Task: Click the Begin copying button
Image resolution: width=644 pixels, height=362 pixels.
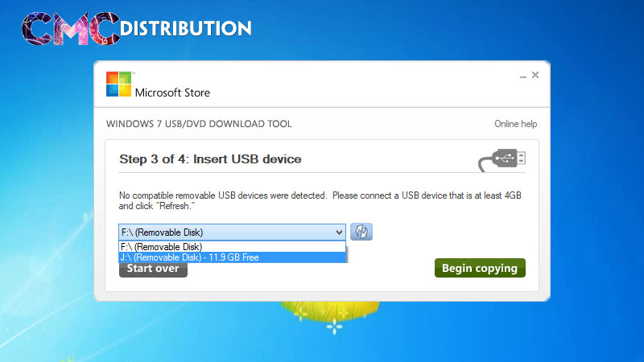Action: point(480,268)
